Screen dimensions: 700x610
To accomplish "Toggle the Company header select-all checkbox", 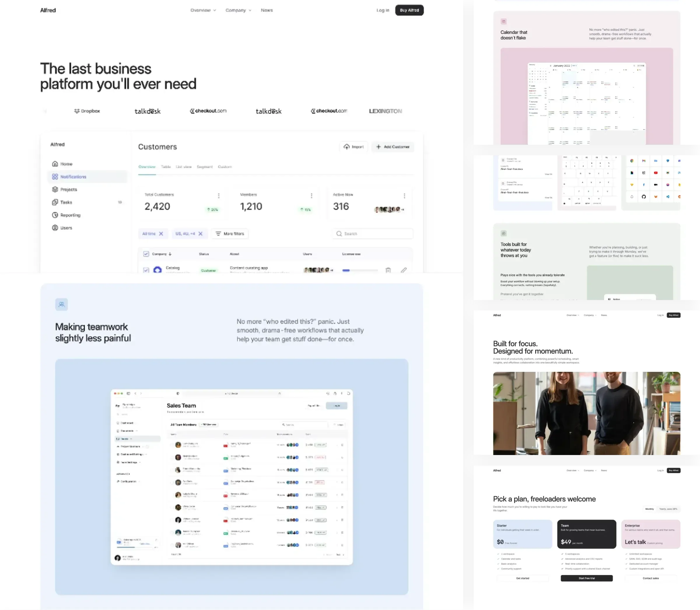I will 146,254.
